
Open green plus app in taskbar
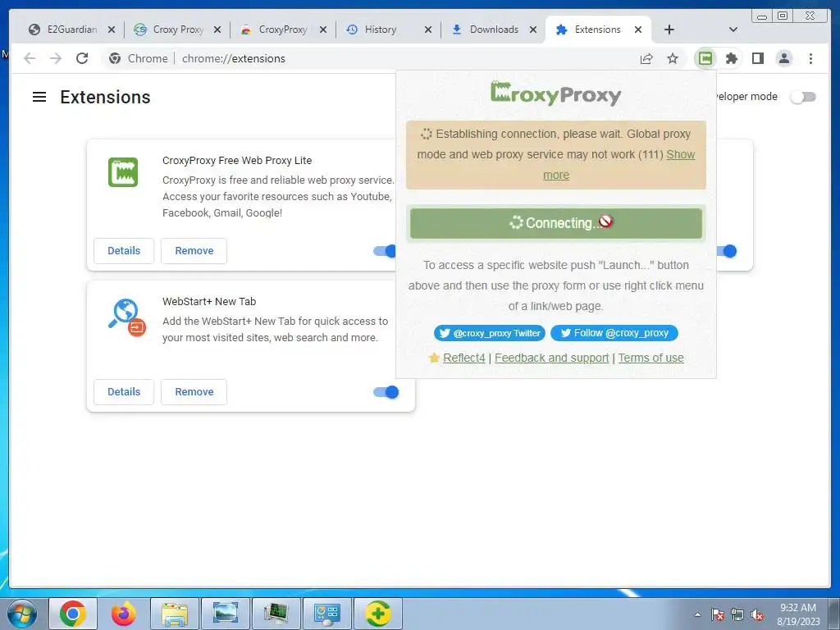[377, 614]
